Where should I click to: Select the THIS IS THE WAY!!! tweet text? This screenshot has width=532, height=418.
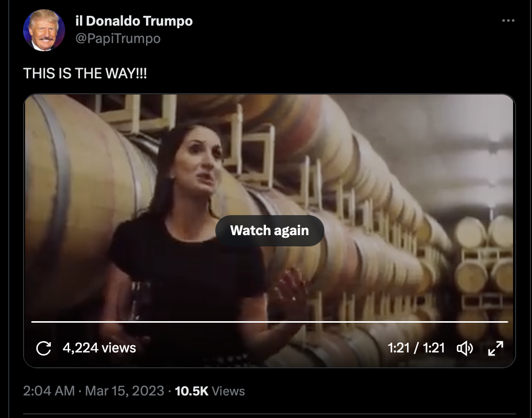coord(85,73)
